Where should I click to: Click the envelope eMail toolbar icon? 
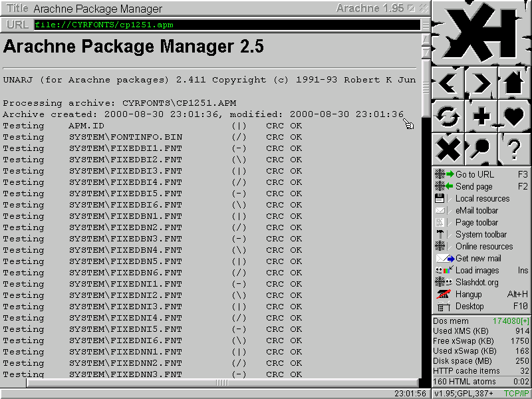tap(440, 211)
